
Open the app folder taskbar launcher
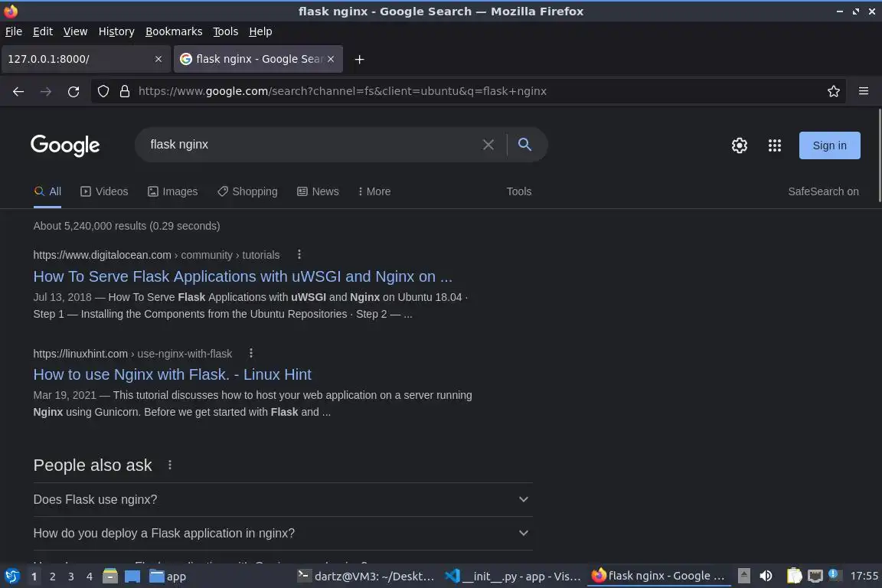pyautogui.click(x=168, y=577)
